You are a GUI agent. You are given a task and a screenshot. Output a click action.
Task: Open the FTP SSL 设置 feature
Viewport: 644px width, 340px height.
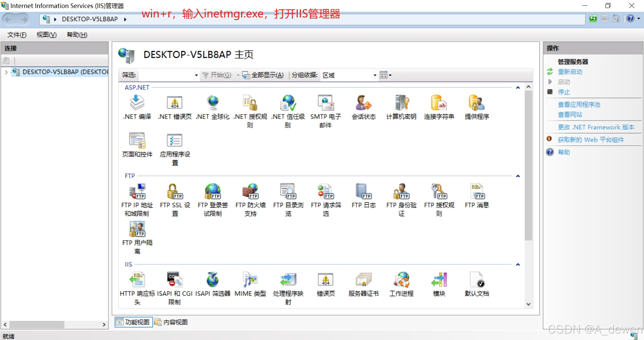(175, 200)
